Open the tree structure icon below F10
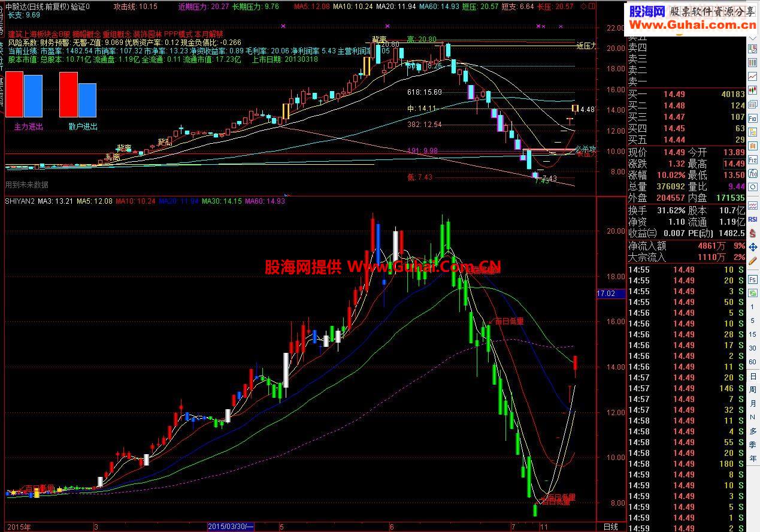 (x=753, y=131)
